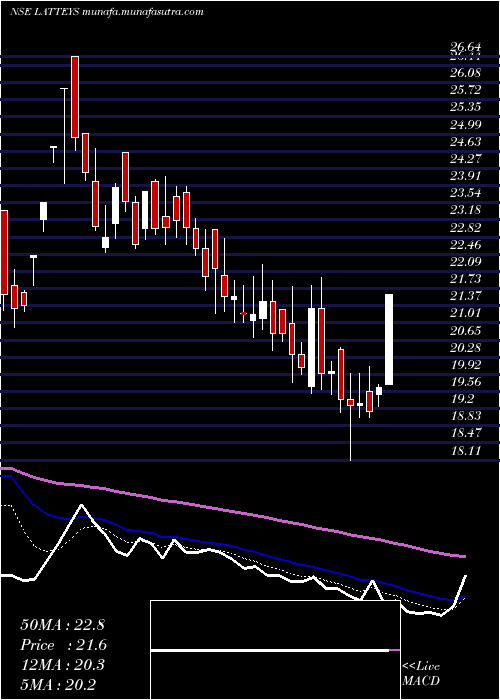
Task: Click the 23.91 price label
Action: tap(465, 176)
